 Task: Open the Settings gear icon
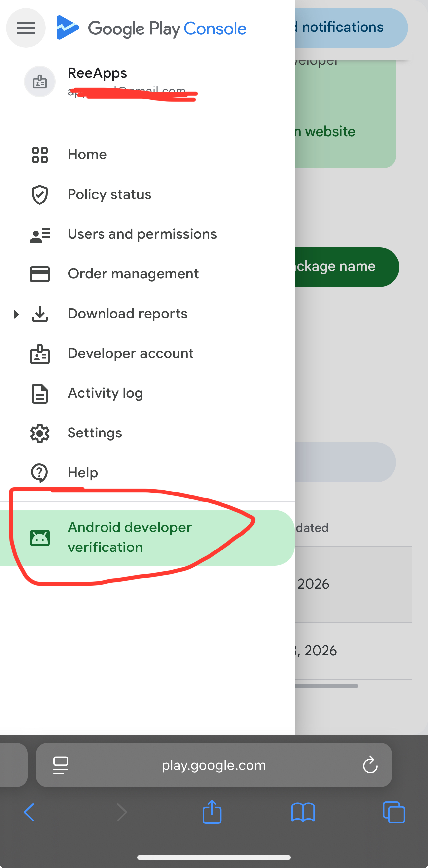[x=40, y=433]
